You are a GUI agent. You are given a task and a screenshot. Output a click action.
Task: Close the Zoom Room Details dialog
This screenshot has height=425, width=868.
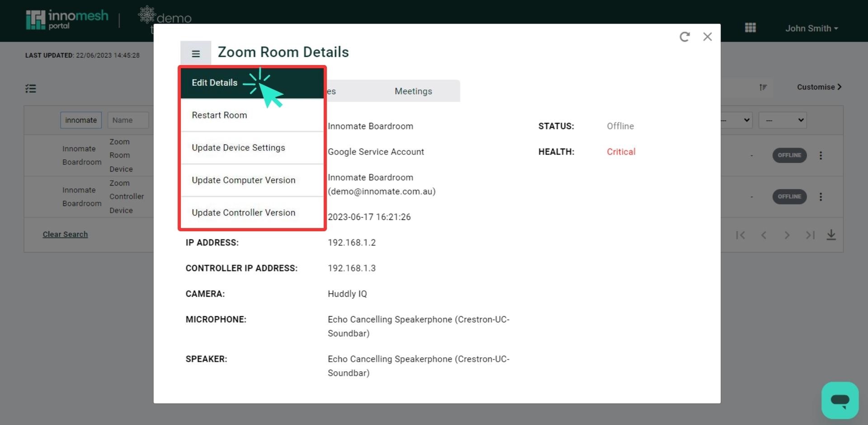click(708, 37)
